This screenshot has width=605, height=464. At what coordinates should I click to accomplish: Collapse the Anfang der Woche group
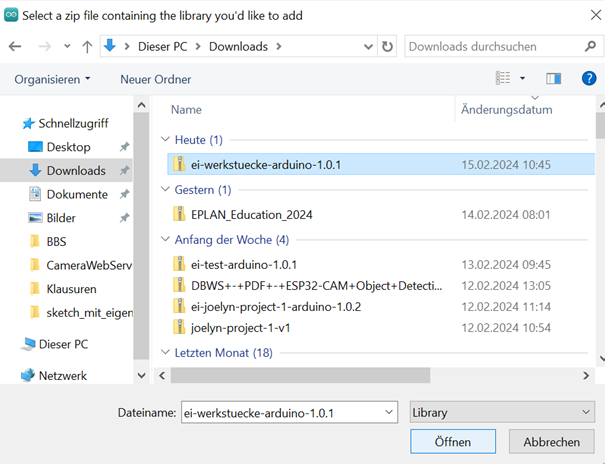tap(165, 240)
